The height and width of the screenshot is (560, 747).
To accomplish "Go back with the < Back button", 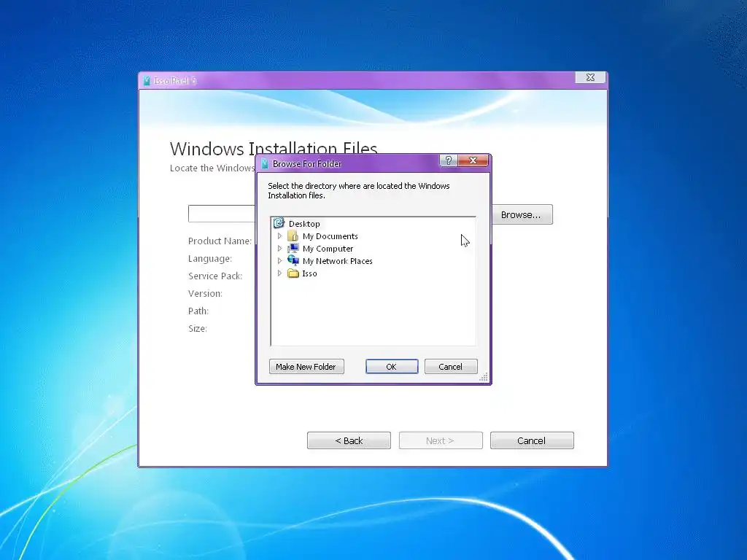I will point(349,440).
